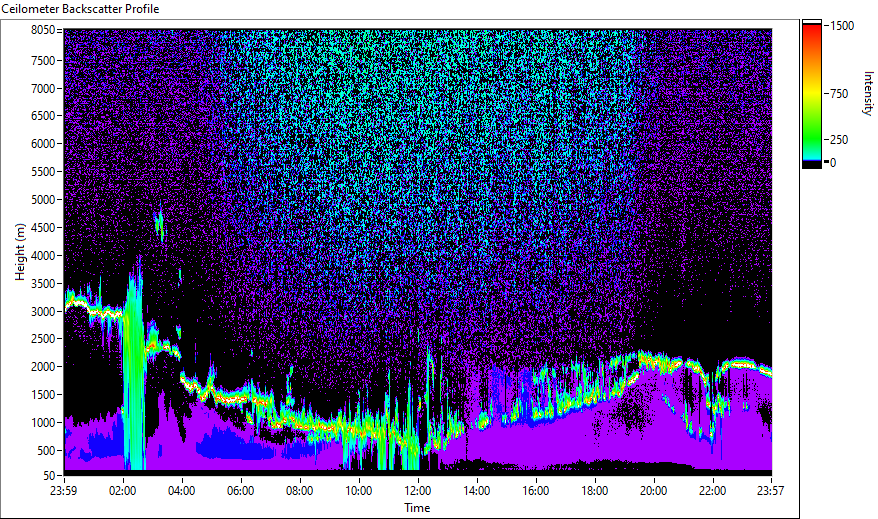Image resolution: width=878 pixels, height=519 pixels.
Task: Click the 08:00 time axis label
Action: click(x=300, y=491)
